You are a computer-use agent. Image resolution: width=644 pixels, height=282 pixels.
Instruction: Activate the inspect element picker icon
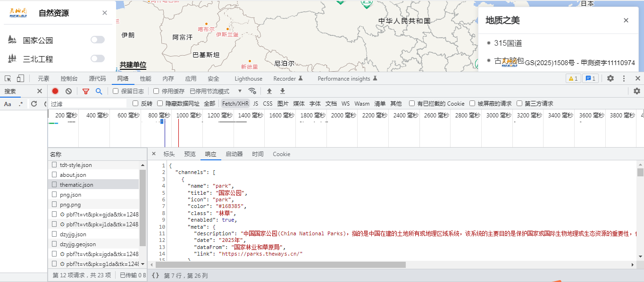click(x=8, y=78)
